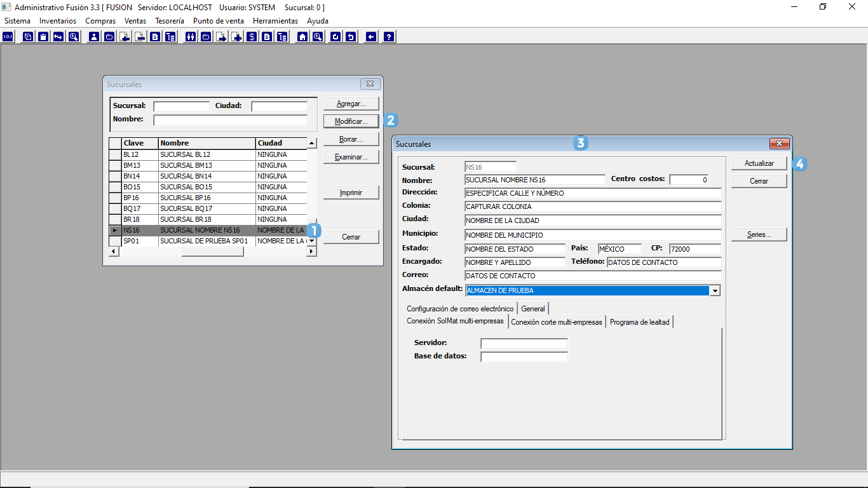Click the question mark help toolbar icon
Screen dimensions: 868x488
click(389, 37)
